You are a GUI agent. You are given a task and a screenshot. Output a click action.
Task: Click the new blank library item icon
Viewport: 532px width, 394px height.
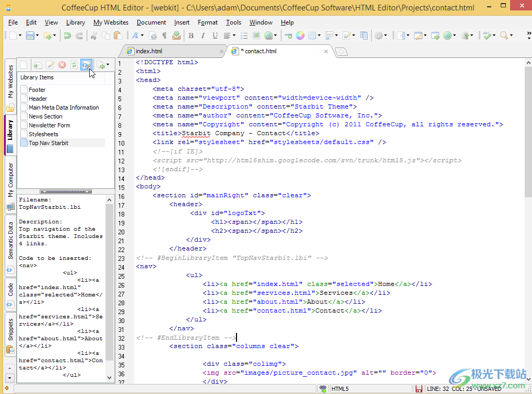click(x=23, y=65)
